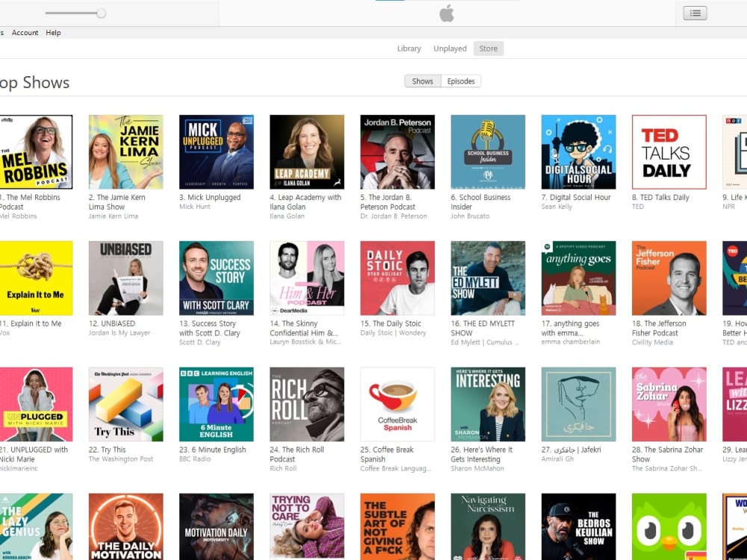Switch to the Episodes segment
The width and height of the screenshot is (747, 560).
tap(461, 81)
